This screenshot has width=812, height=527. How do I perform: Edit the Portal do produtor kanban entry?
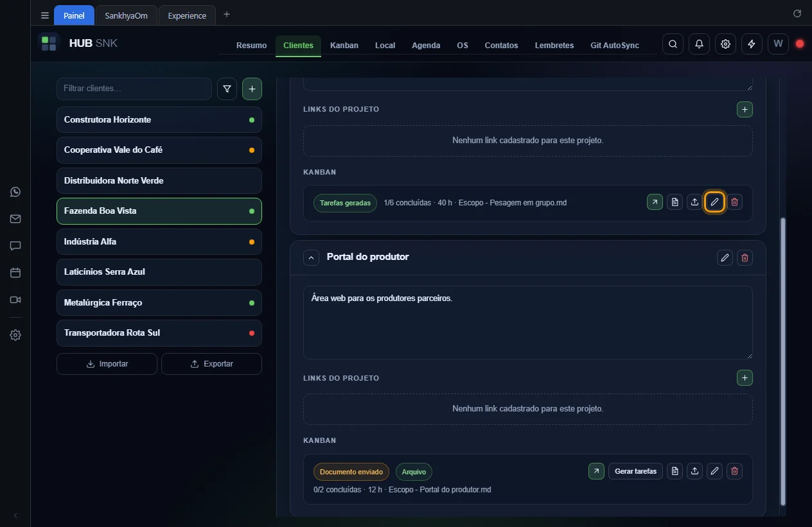pyautogui.click(x=714, y=471)
